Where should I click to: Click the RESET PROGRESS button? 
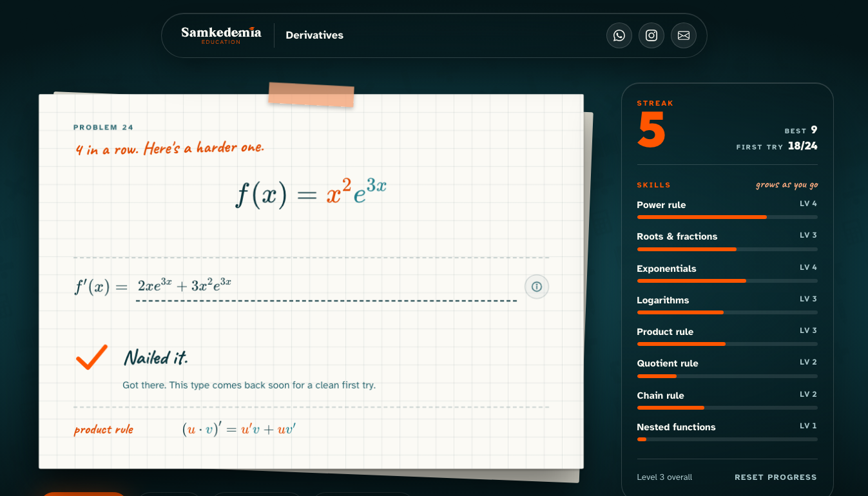pos(776,477)
